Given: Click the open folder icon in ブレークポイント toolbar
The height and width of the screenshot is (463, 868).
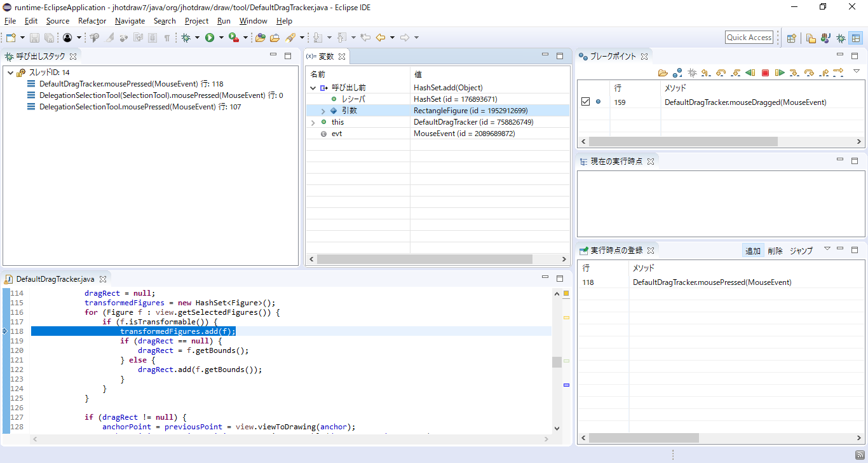Looking at the screenshot, I should (x=663, y=73).
